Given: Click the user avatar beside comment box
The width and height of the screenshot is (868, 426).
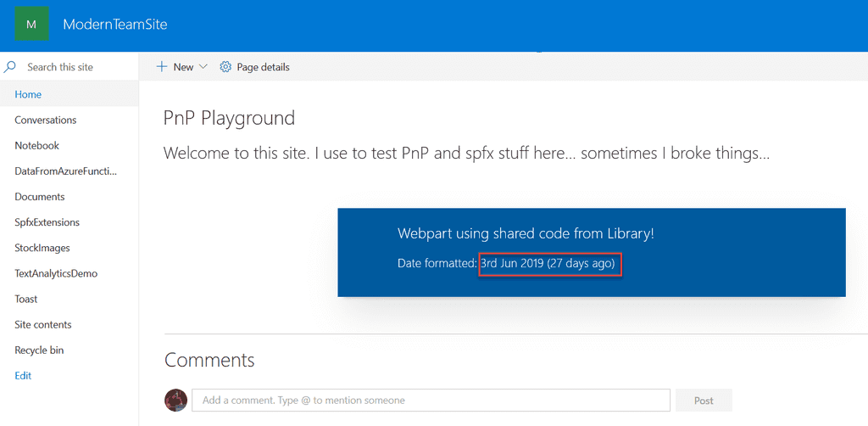Looking at the screenshot, I should coord(176,400).
